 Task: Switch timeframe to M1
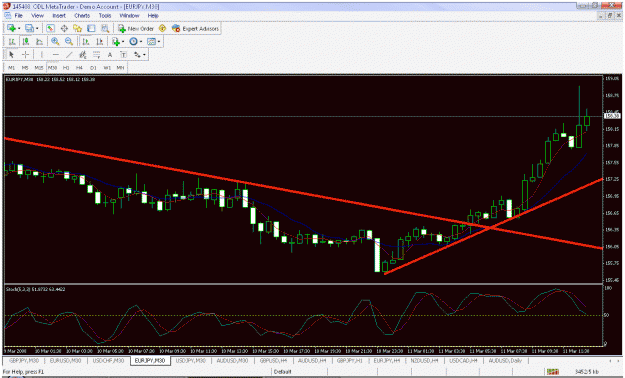12,68
